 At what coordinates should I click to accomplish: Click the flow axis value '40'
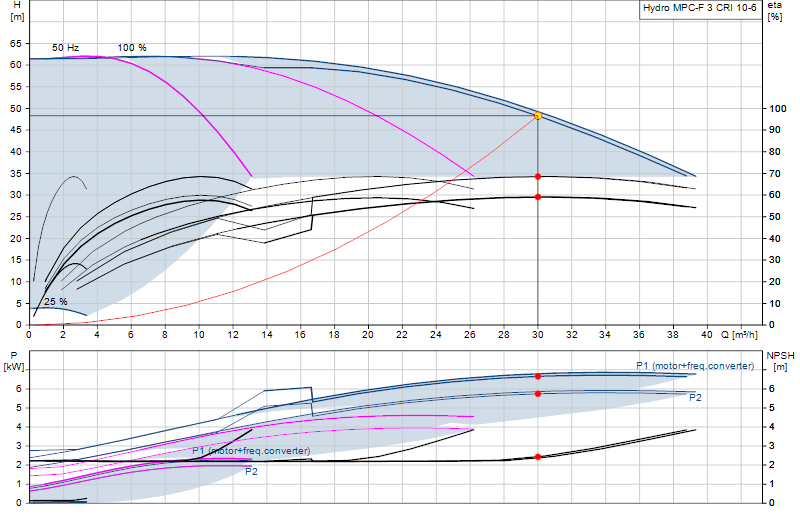(x=707, y=335)
